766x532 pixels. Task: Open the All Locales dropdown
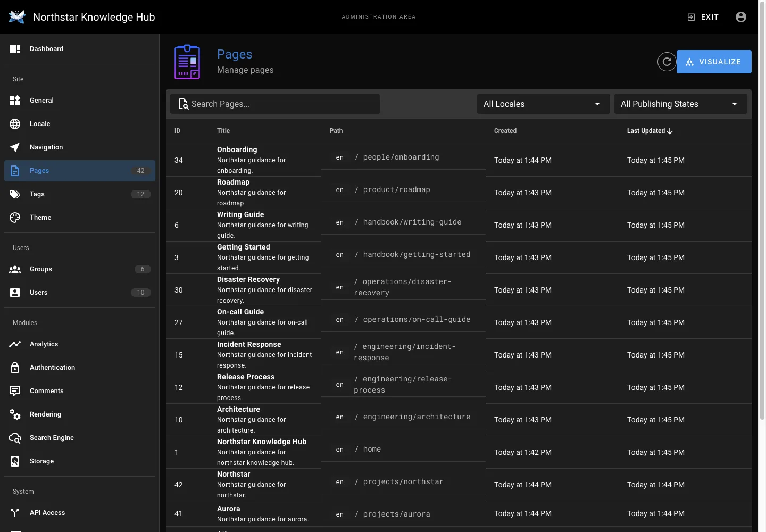tap(543, 104)
